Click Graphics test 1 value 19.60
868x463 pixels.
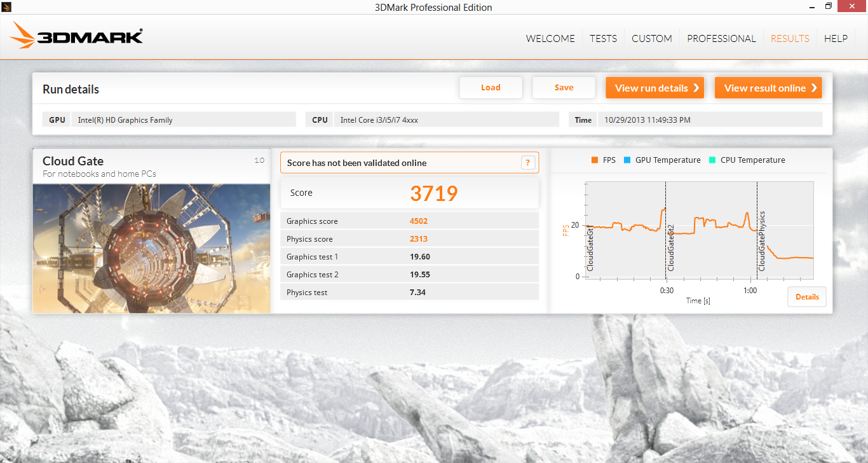click(x=420, y=257)
